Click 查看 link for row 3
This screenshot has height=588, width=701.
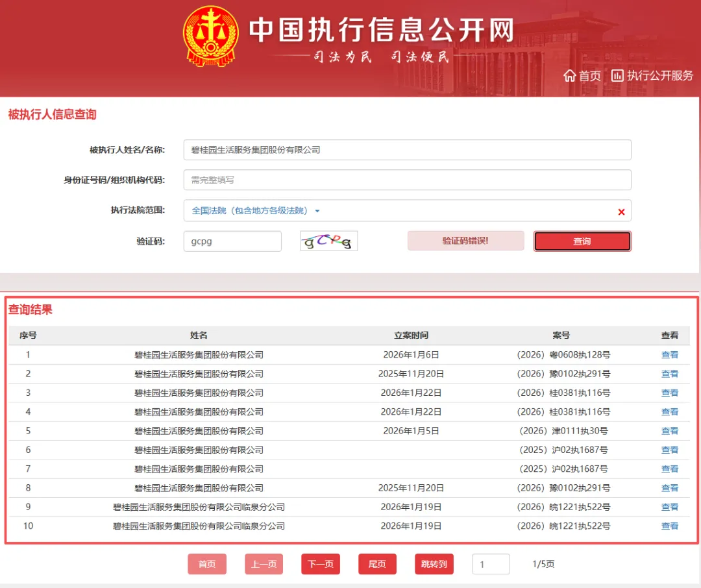tap(670, 393)
